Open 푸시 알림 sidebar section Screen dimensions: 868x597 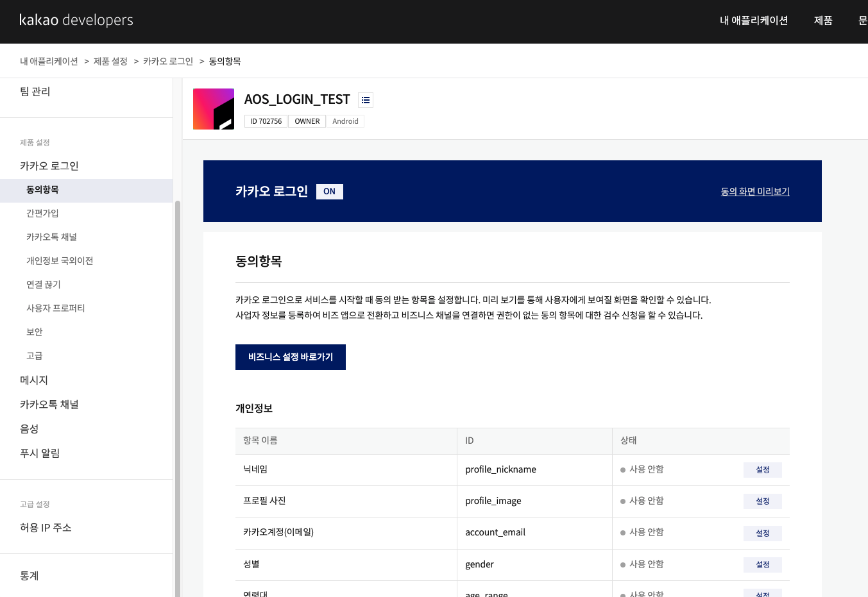coord(40,453)
